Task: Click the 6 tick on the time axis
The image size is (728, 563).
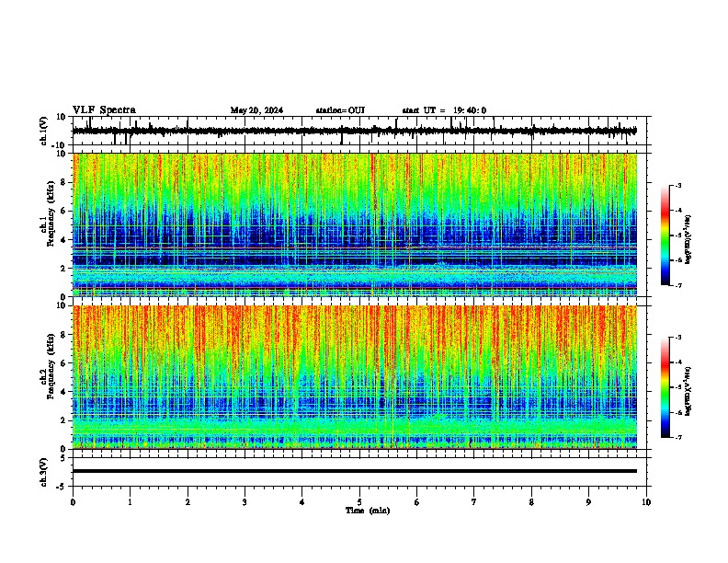Action: 417,502
